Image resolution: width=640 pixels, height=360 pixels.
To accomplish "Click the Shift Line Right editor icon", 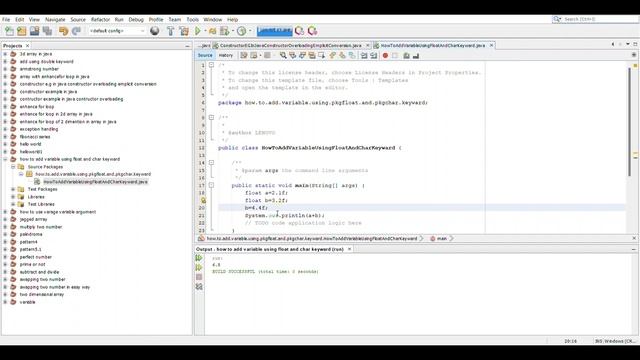I will tap(373, 56).
